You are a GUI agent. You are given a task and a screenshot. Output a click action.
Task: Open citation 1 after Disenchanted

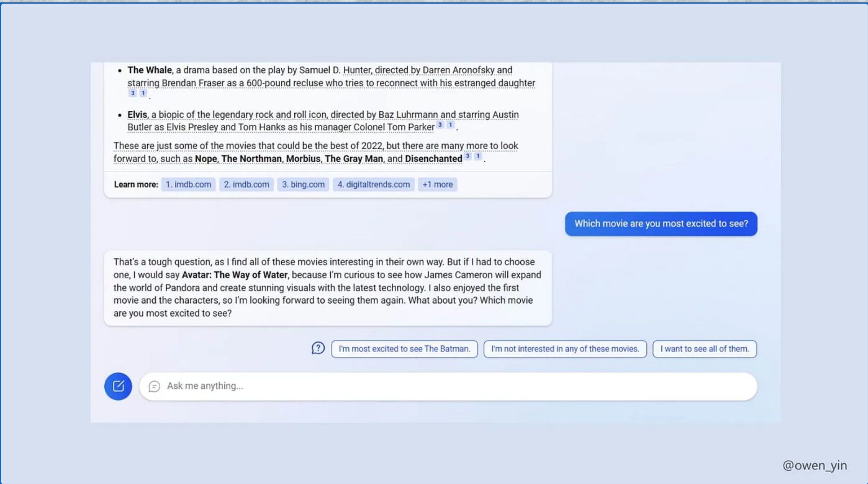[x=478, y=156]
